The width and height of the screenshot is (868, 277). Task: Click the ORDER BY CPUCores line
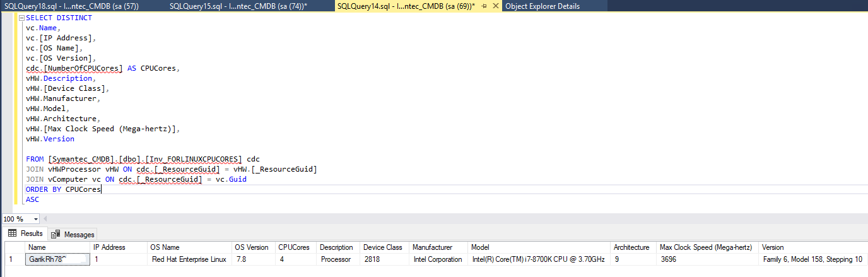pyautogui.click(x=63, y=189)
